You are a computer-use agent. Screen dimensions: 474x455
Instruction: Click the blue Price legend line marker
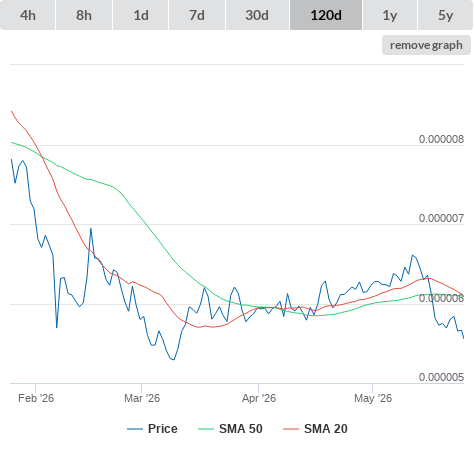click(135, 429)
